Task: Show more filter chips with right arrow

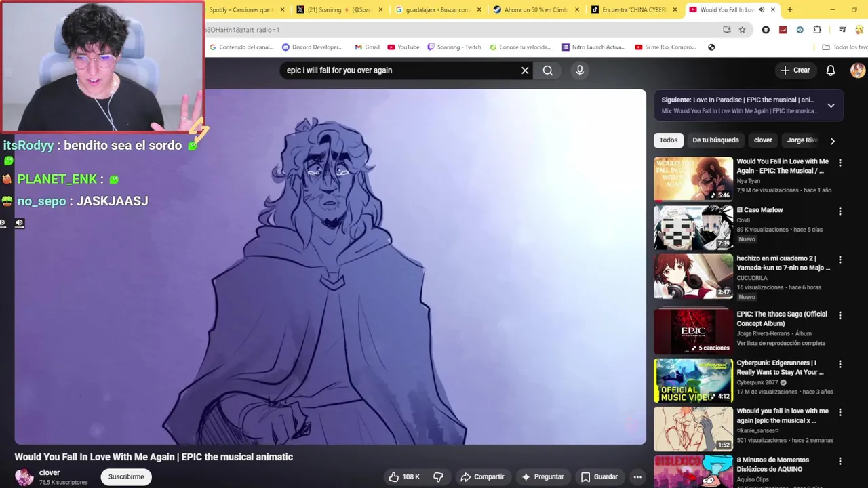Action: click(x=832, y=141)
